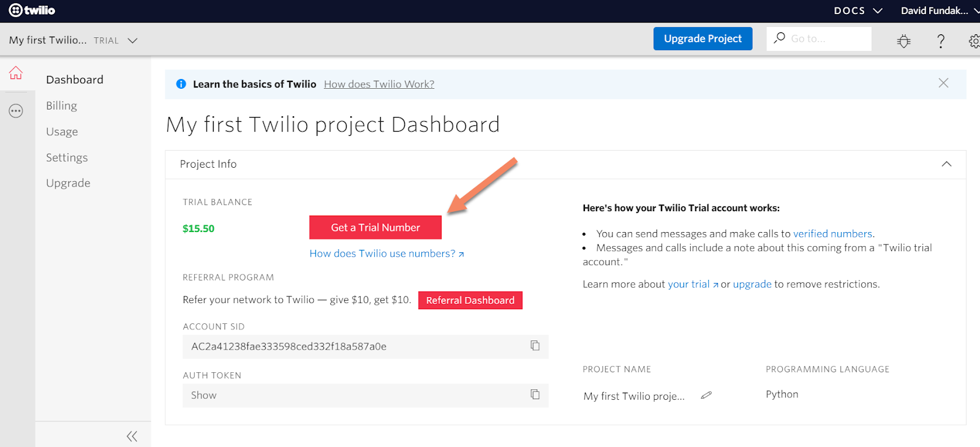Image resolution: width=980 pixels, height=447 pixels.
Task: Collapse the sidebar with double chevron
Action: [132, 436]
